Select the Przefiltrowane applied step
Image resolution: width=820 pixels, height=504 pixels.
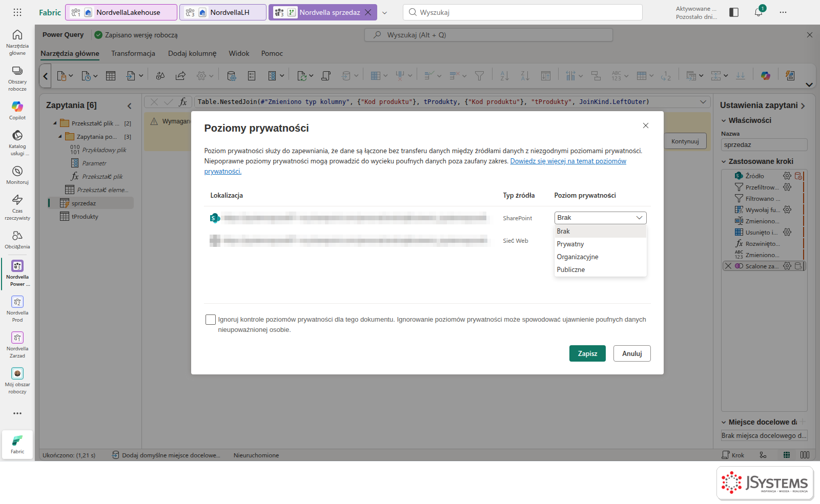(762, 187)
